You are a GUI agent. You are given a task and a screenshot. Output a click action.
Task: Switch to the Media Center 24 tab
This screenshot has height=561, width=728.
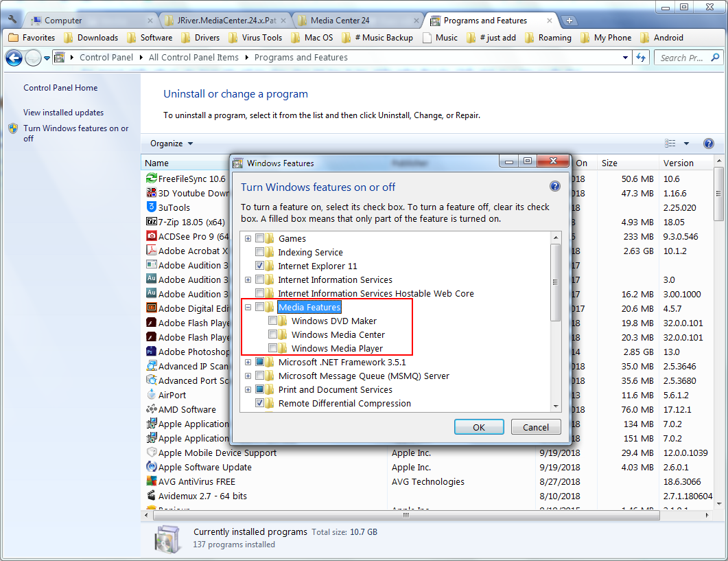pos(358,21)
